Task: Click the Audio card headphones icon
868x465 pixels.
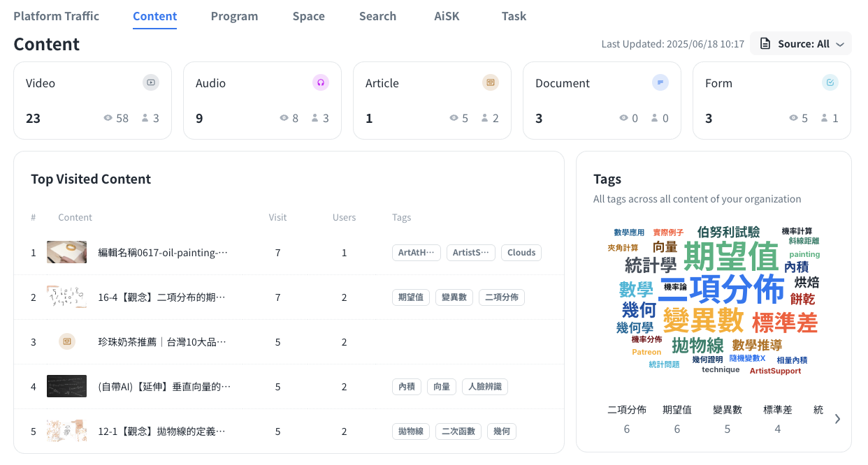Action: [320, 82]
